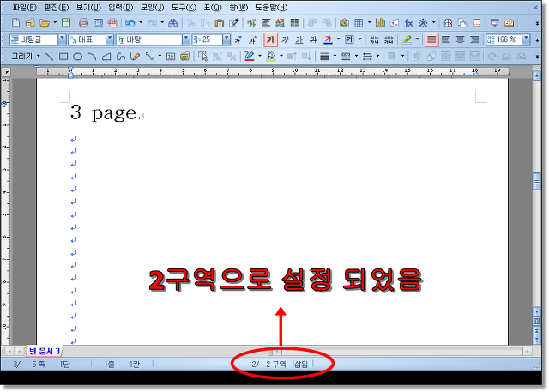Screen dimensions: 549x392
Task: Select the freeform curve drawing tool
Action: pyautogui.click(x=121, y=57)
